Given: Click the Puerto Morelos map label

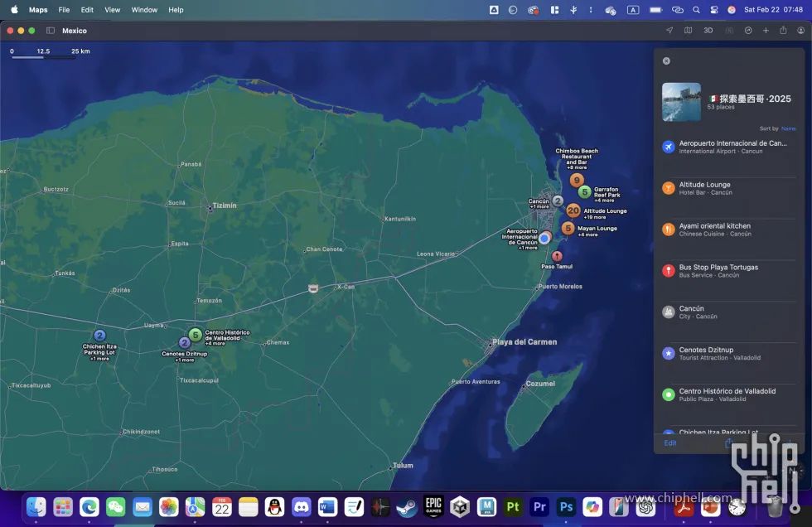Looking at the screenshot, I should pos(560,286).
